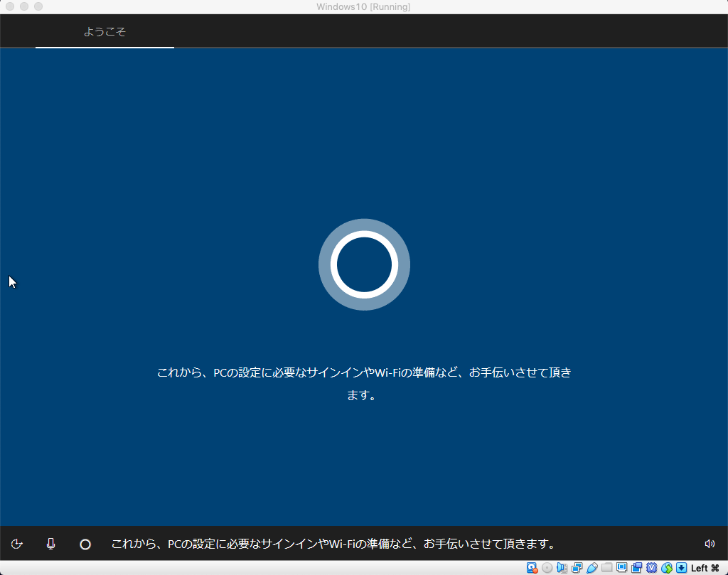Viewport: 728px width, 575px height.
Task: Click the VT-x features chip icon
Action: click(x=651, y=568)
